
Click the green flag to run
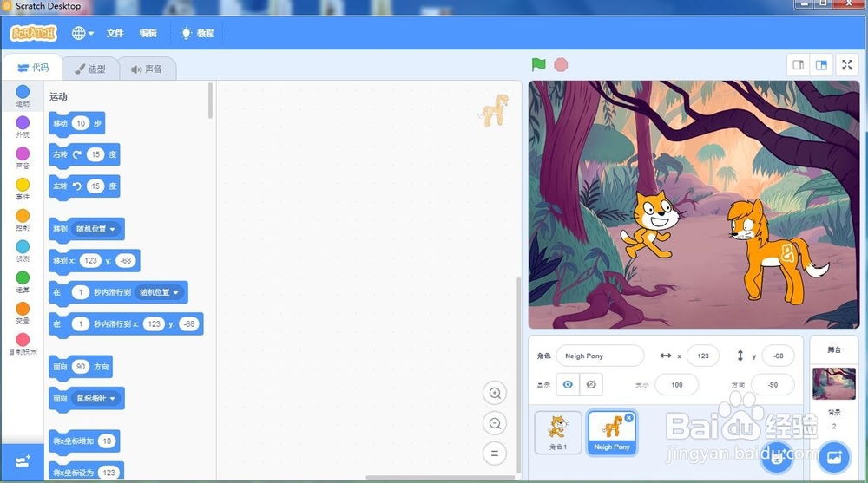[x=538, y=65]
